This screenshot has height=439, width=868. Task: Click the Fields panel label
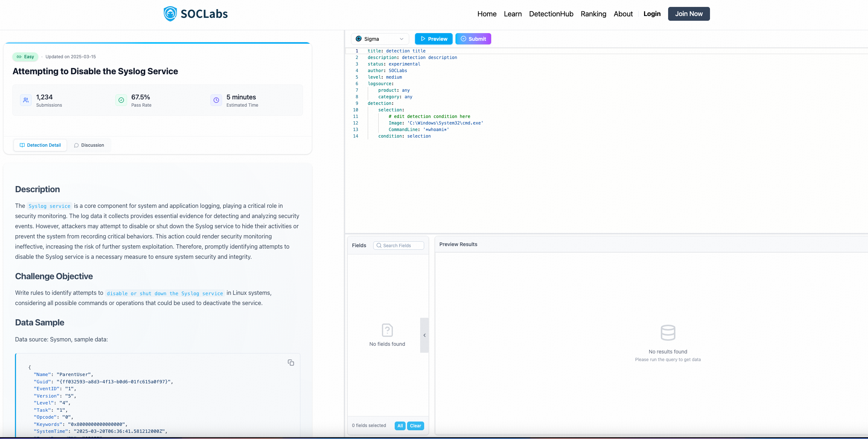point(359,245)
